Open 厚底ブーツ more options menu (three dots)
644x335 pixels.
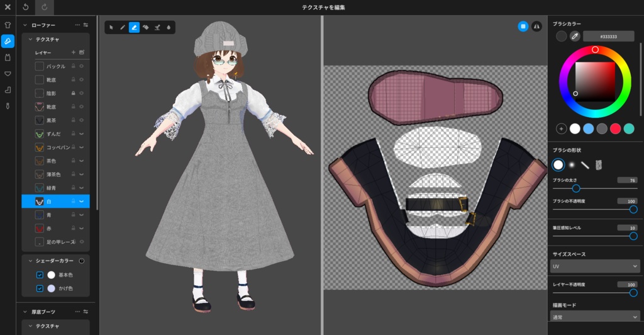[77, 312]
